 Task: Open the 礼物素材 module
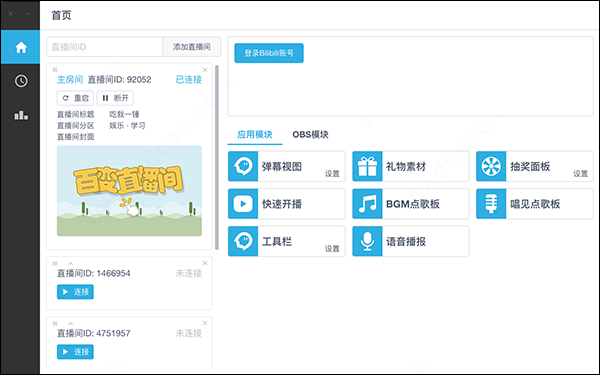coord(411,166)
